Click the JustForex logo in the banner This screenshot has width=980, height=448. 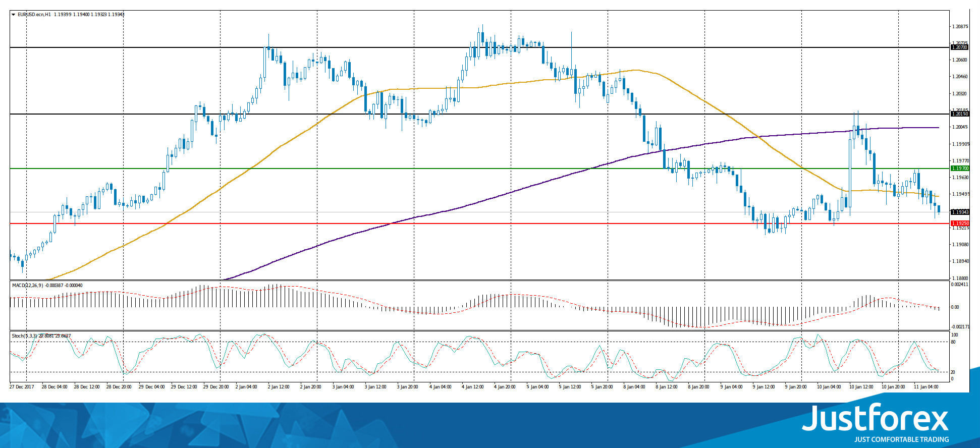pyautogui.click(x=876, y=423)
